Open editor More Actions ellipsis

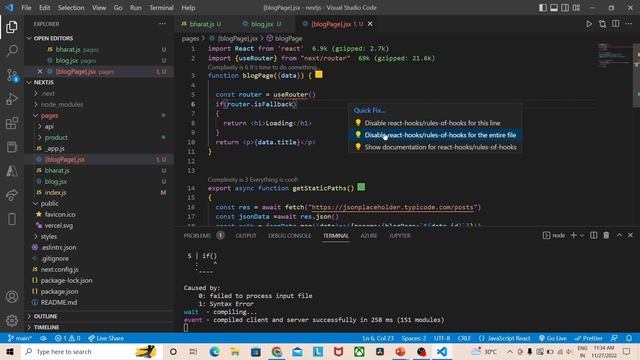[629, 24]
